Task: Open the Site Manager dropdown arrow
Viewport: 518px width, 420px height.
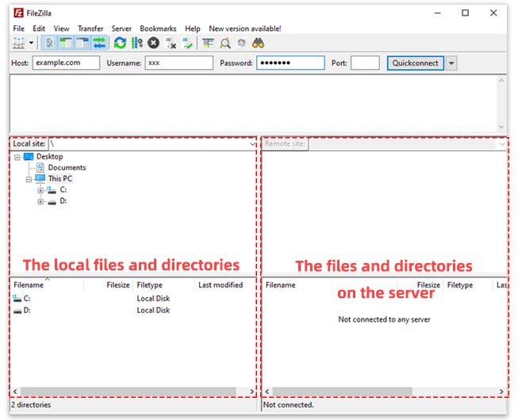Action: tap(31, 43)
